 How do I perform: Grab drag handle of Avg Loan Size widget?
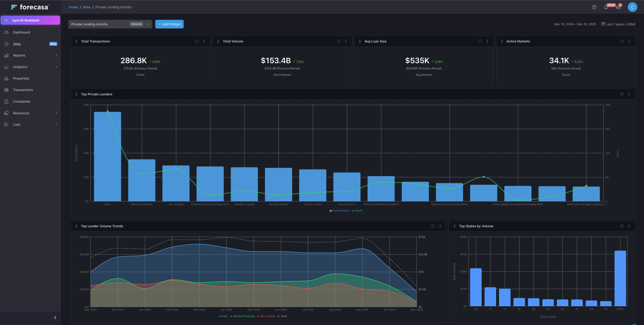click(x=360, y=41)
